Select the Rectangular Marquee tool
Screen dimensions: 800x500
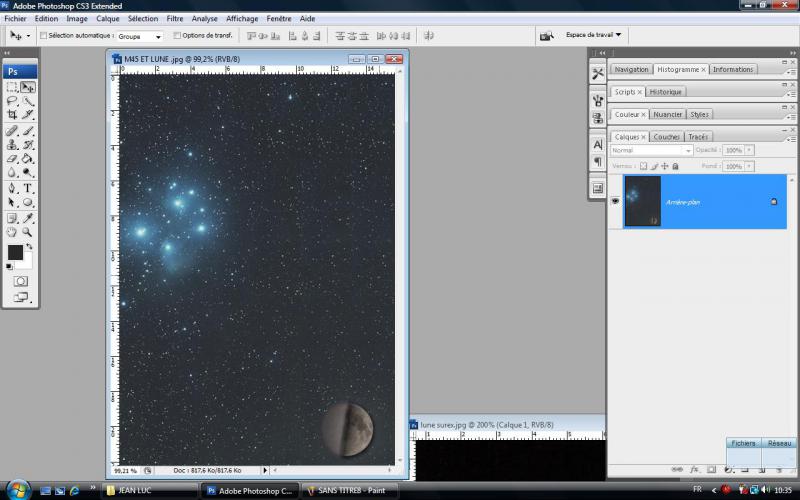point(12,87)
